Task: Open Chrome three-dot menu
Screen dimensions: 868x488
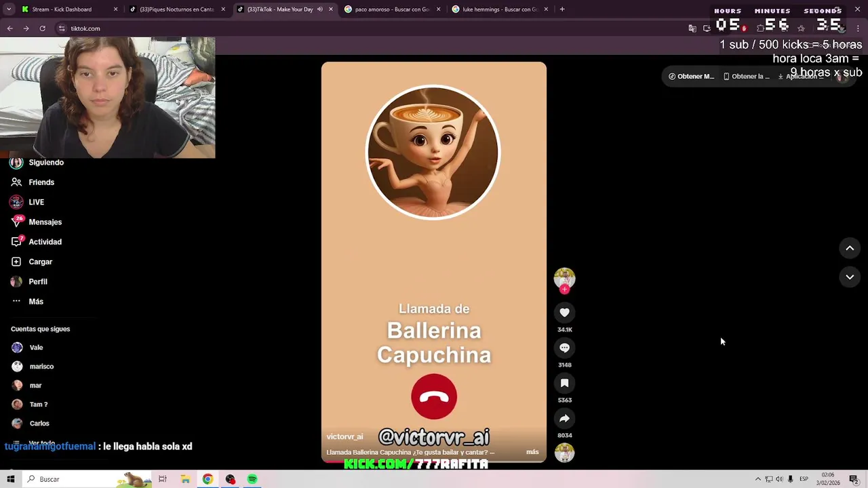Action: pos(859,28)
